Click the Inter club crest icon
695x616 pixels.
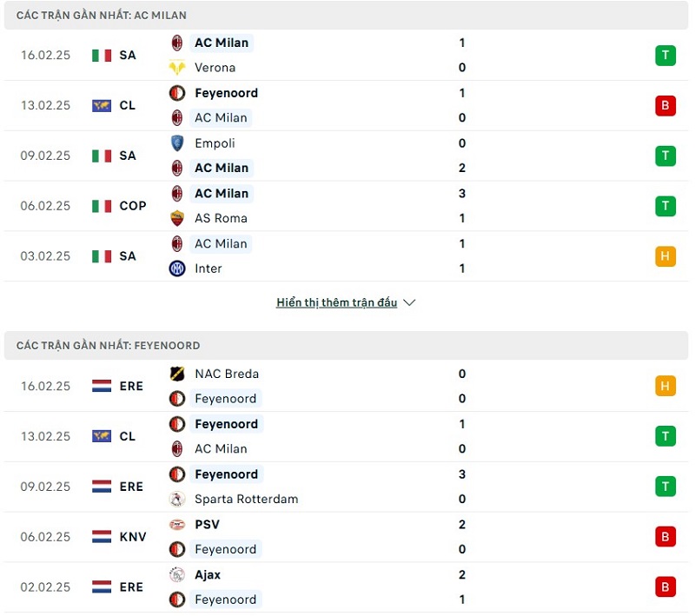[177, 268]
